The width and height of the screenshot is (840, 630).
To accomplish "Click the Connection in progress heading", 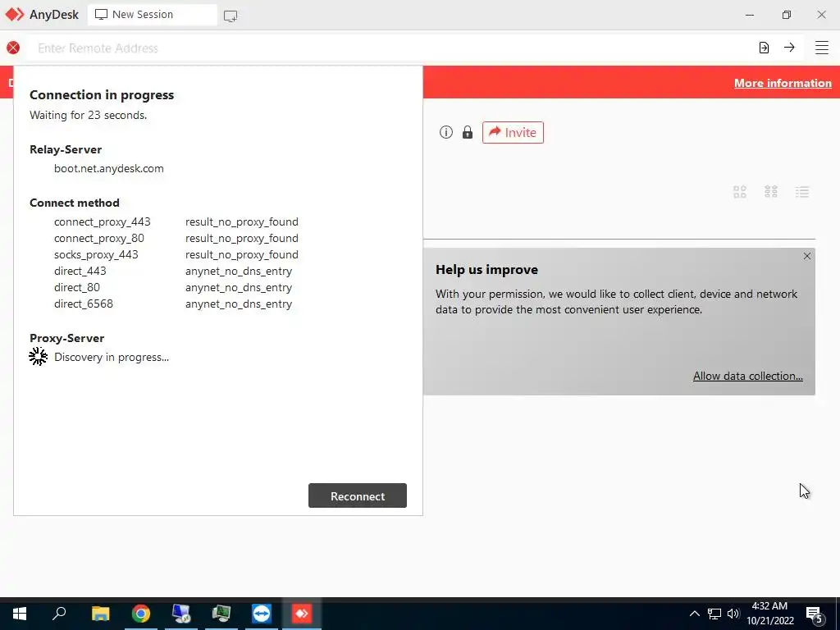I will tap(102, 95).
